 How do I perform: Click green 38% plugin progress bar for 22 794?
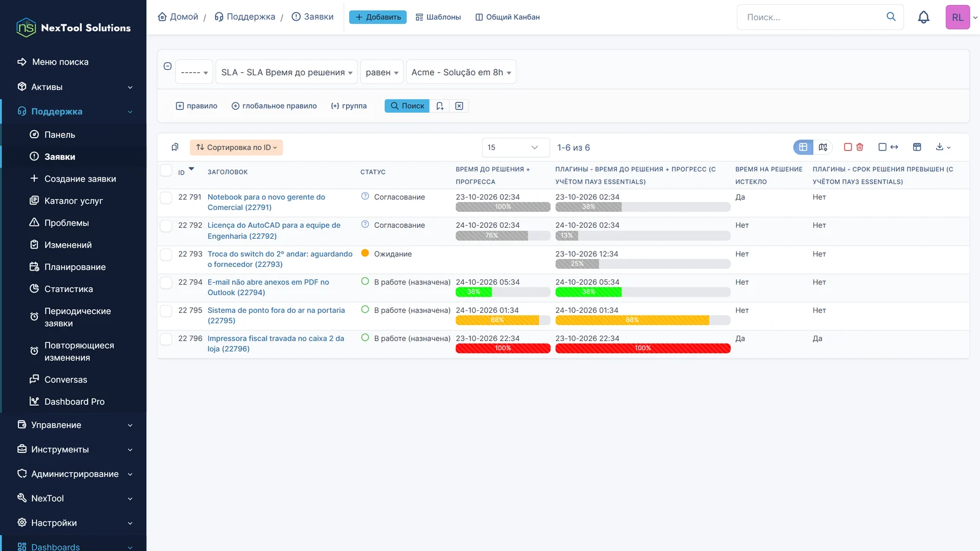(x=589, y=292)
